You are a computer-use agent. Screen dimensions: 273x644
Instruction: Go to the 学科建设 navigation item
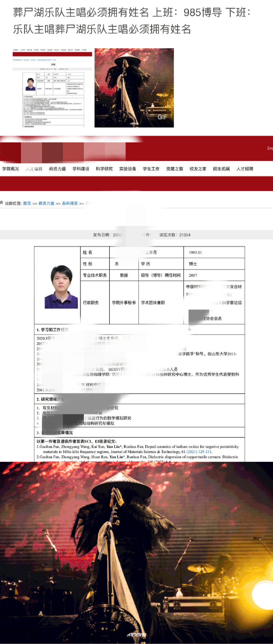[x=81, y=169]
